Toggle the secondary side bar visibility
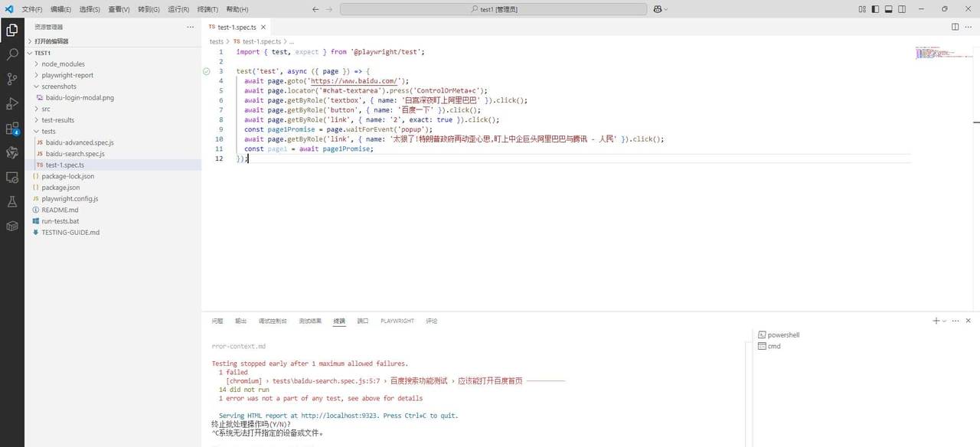Viewport: 980px width, 447px height. (903, 9)
